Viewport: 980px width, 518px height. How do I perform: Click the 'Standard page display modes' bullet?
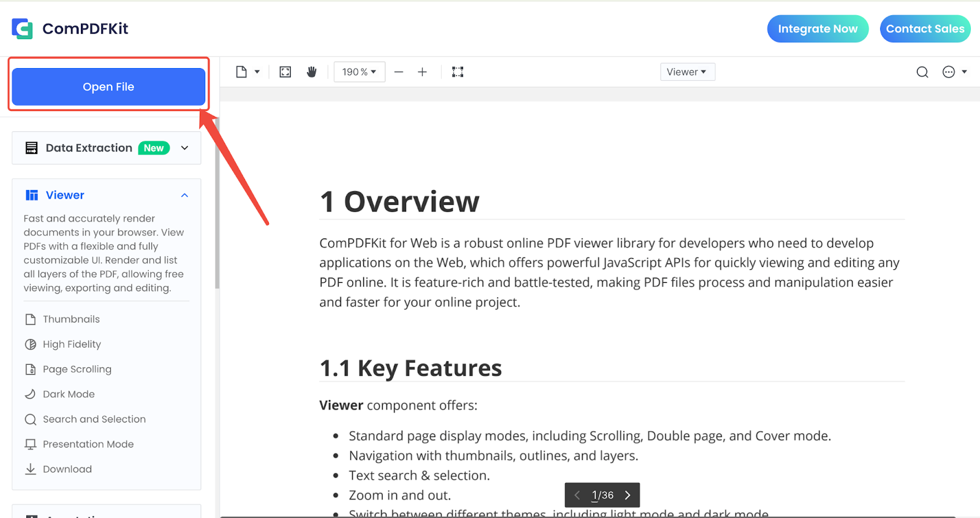590,436
